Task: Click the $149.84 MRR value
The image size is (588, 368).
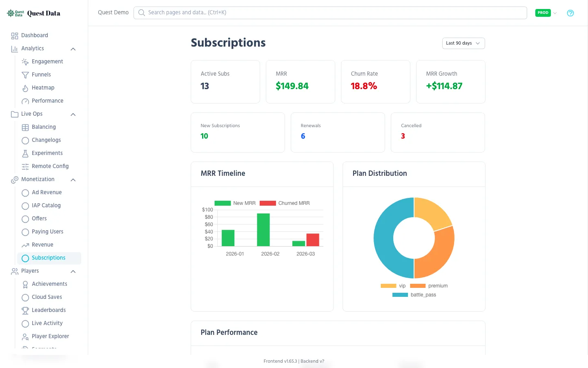Action: point(292,86)
